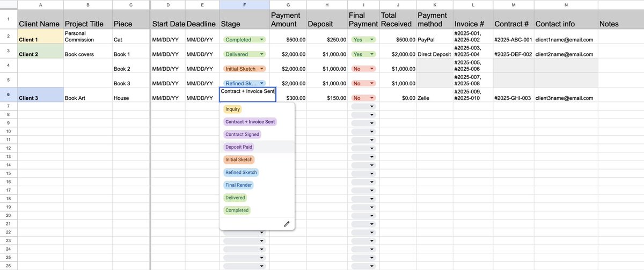Select column F header

[244, 4]
